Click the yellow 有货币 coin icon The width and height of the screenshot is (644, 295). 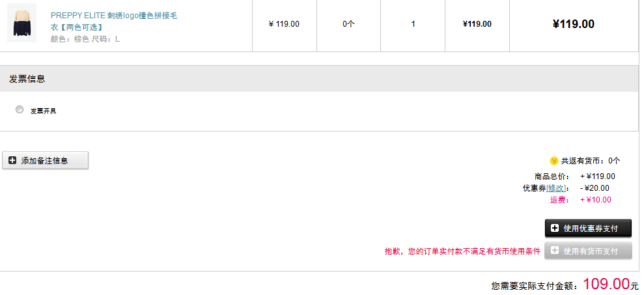(554, 161)
